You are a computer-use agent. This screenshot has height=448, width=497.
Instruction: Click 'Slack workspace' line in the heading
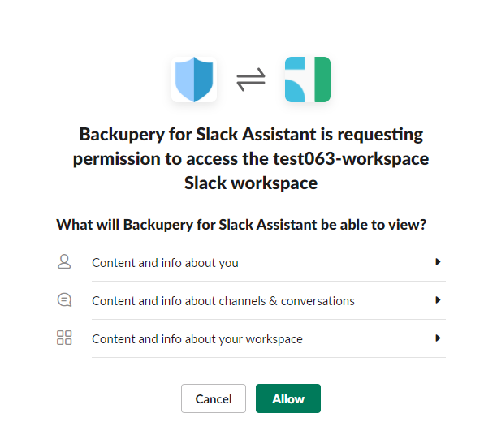pos(251,183)
